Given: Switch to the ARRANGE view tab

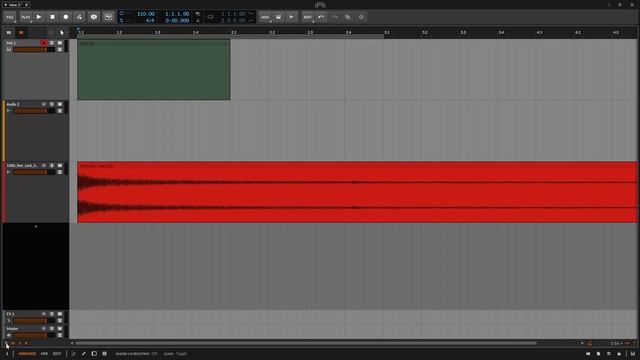Looking at the screenshot, I should click(x=27, y=354).
